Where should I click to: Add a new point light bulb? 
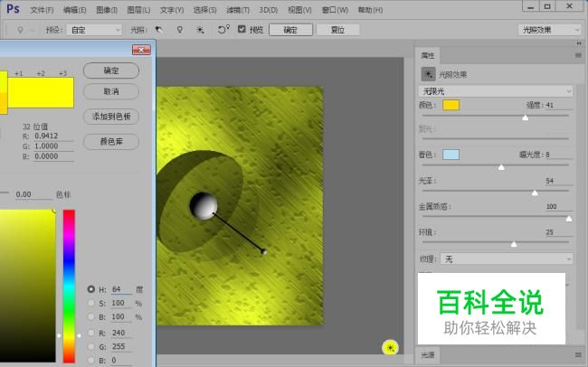click(180, 30)
